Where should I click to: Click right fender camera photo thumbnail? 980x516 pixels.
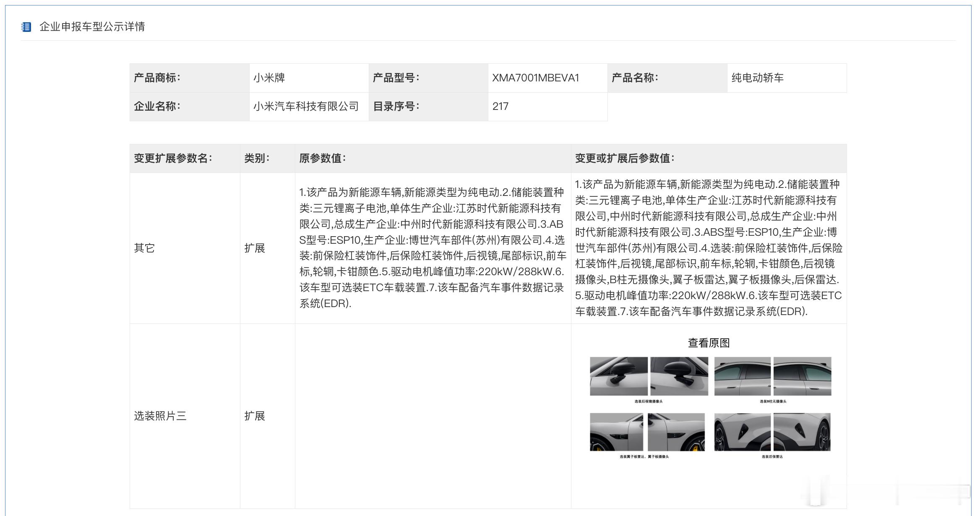(x=676, y=432)
